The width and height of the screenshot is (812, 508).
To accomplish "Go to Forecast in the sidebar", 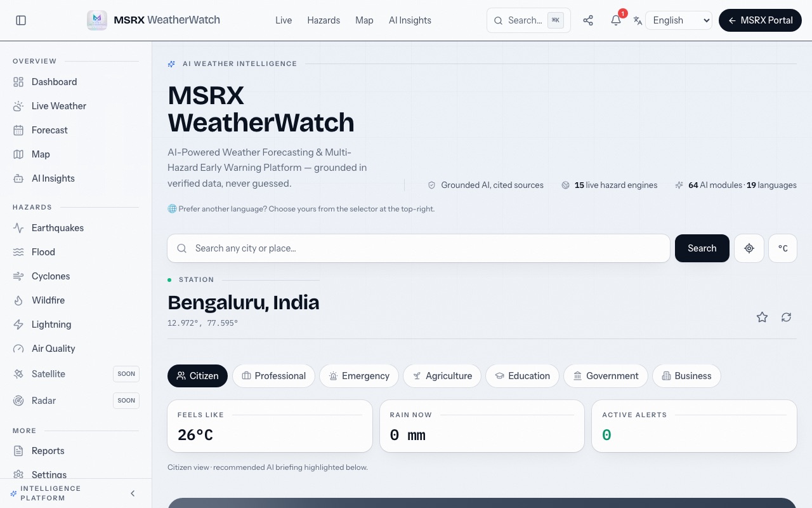I will tap(76, 130).
